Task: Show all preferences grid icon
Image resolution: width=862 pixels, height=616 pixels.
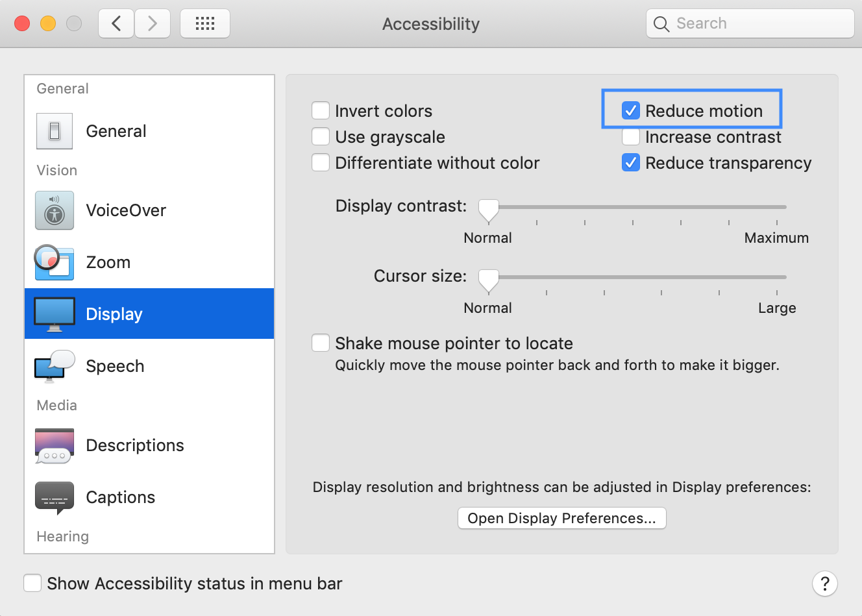Action: coord(205,24)
